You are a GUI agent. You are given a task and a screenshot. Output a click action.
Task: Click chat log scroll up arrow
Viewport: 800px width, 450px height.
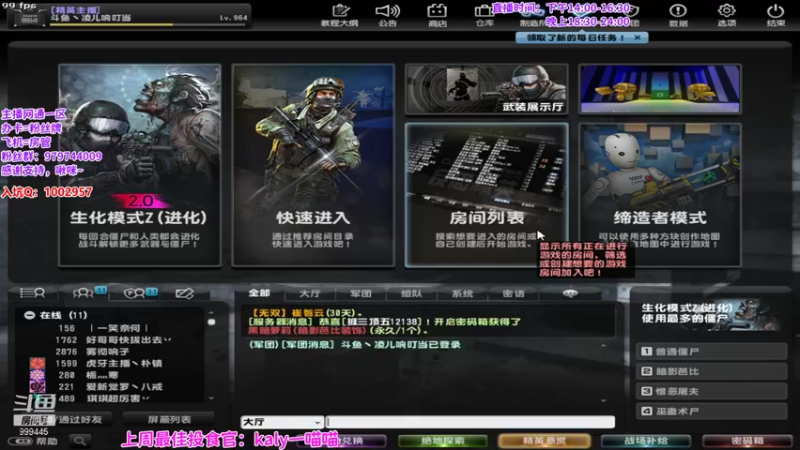[x=604, y=345]
